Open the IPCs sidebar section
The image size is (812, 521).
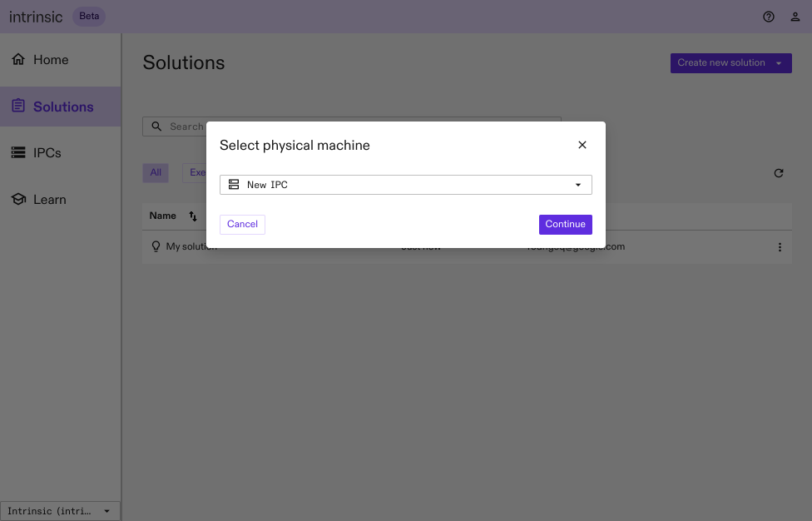[x=47, y=153]
